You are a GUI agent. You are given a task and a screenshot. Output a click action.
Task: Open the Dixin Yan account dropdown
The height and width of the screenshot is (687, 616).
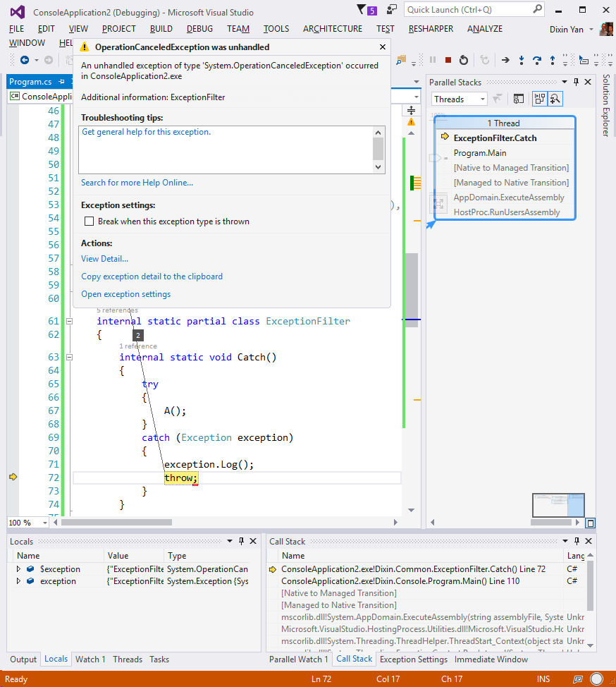591,29
